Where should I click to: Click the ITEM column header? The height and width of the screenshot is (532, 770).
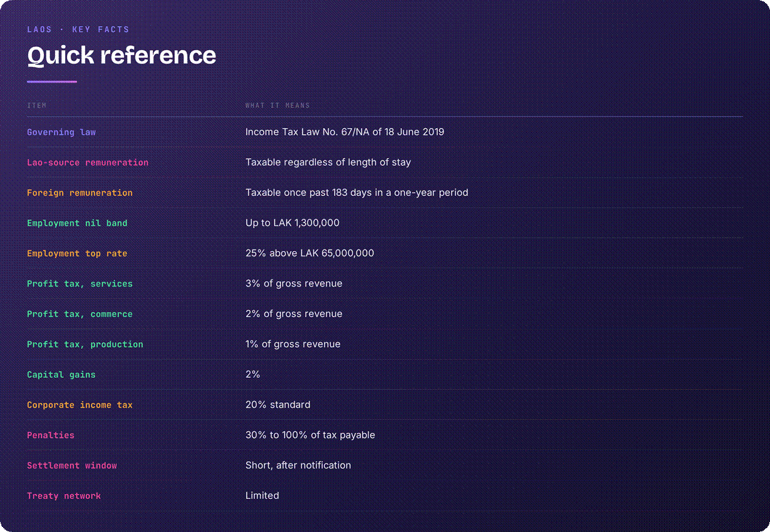(37, 105)
